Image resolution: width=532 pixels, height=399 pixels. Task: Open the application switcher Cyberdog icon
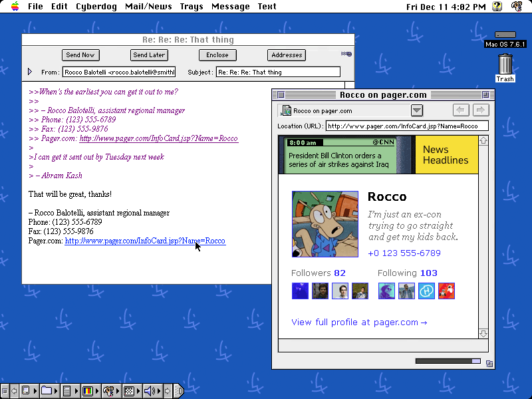(517, 6)
